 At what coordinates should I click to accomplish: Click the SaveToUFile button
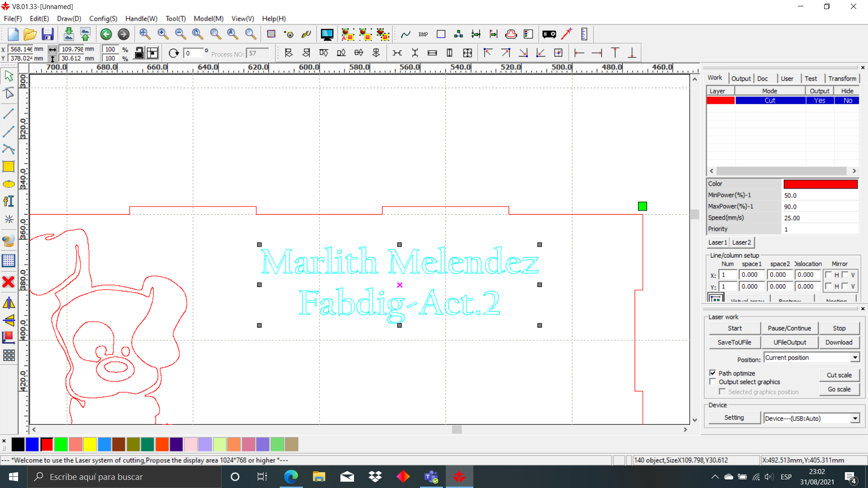734,343
